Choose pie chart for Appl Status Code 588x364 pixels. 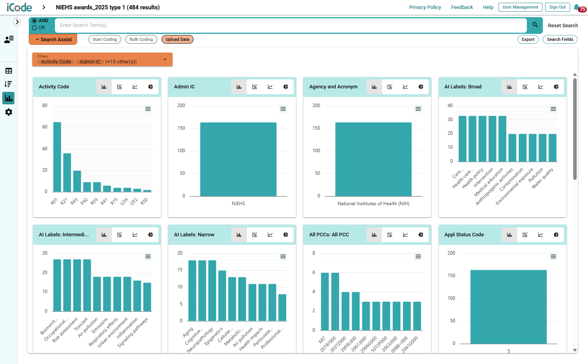tap(556, 235)
